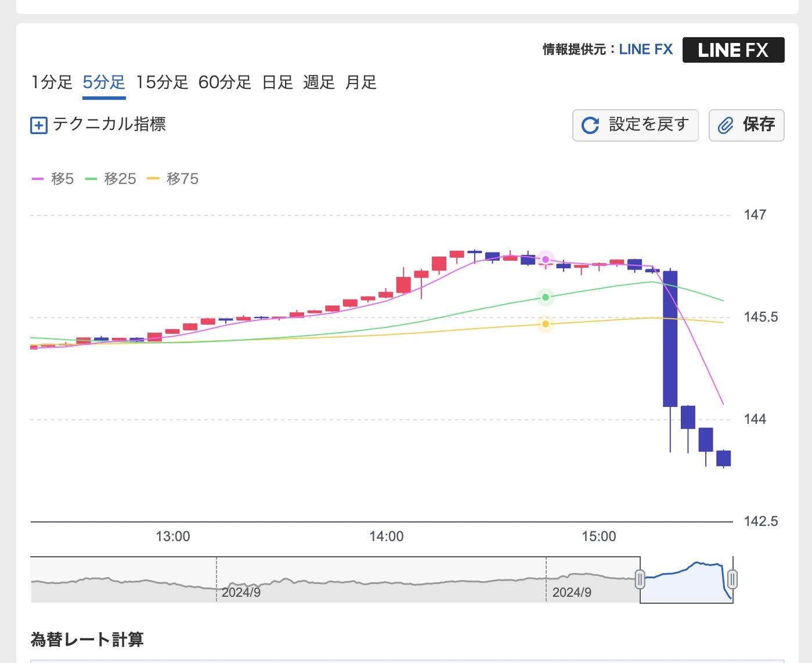Image resolution: width=812 pixels, height=663 pixels.
Task: Click the 145.5 price axis label
Action: (761, 317)
